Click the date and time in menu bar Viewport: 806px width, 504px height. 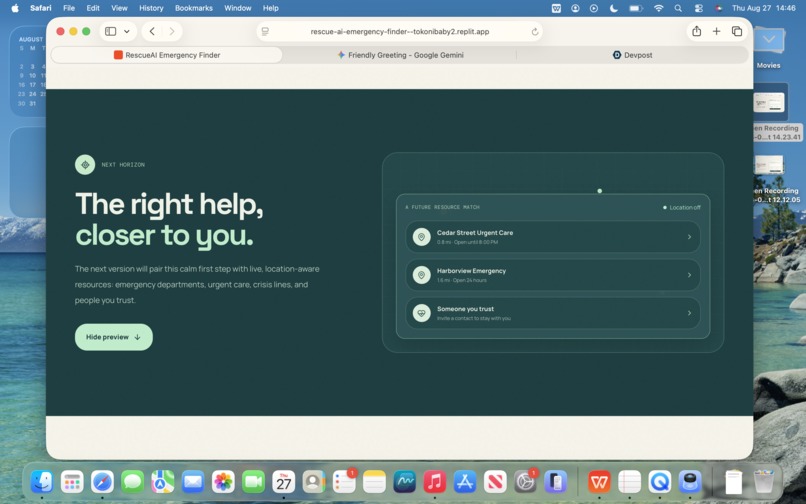pos(764,8)
